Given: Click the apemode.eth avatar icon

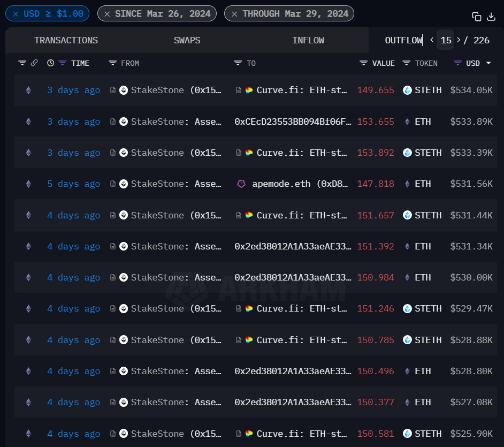Looking at the screenshot, I should coord(241,184).
